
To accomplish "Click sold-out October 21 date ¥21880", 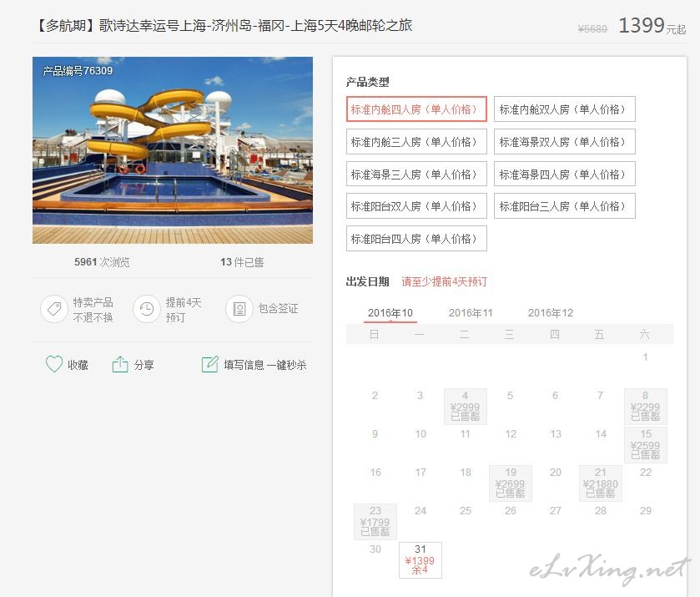I will point(601,483).
